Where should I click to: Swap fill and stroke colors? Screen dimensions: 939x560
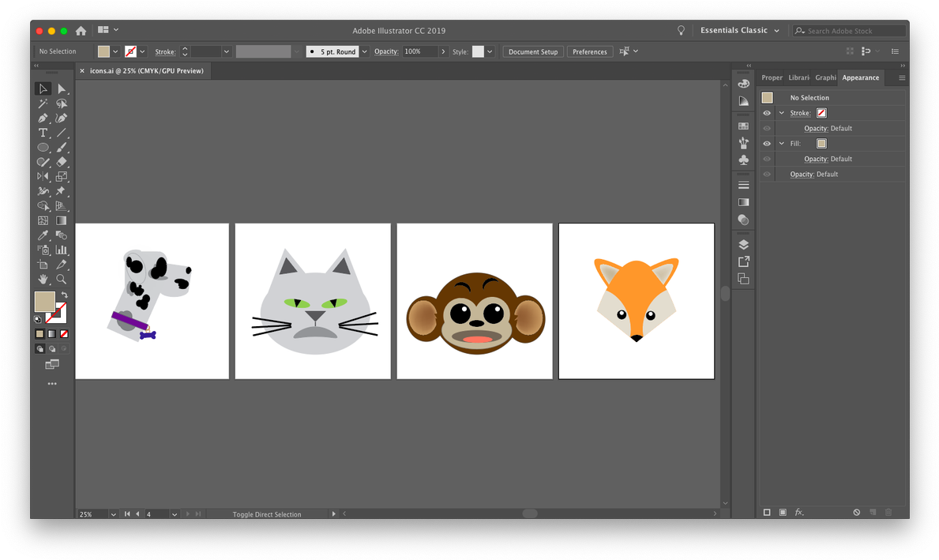tap(65, 295)
